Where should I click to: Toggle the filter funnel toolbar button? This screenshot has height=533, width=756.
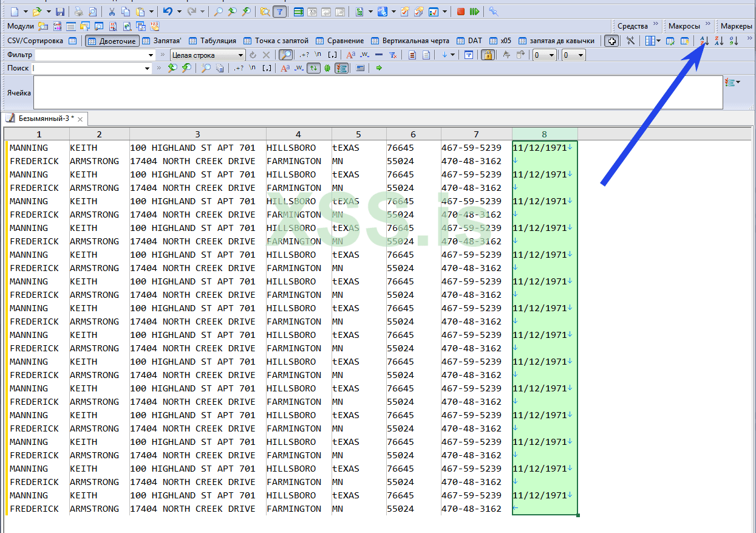point(279,12)
